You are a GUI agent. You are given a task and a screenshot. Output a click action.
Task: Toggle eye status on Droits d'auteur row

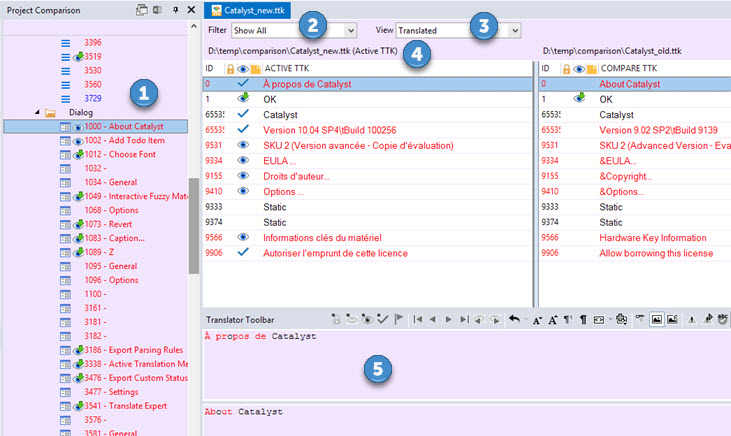(243, 176)
